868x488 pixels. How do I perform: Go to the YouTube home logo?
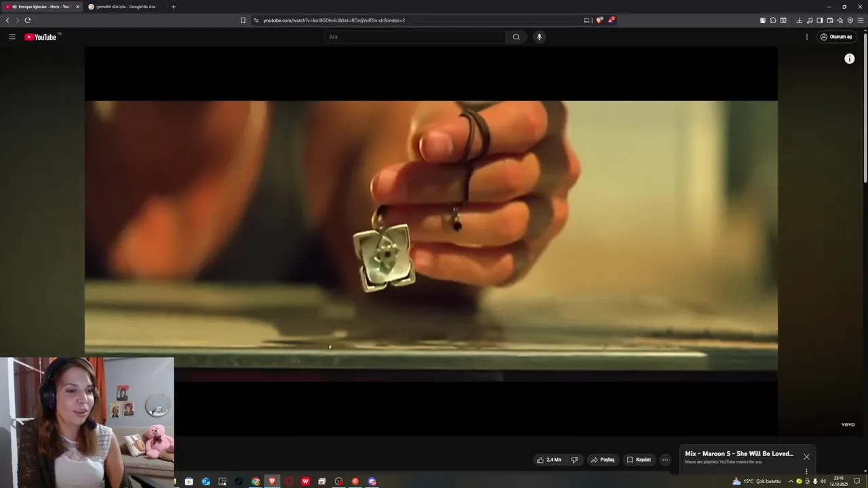pyautogui.click(x=43, y=37)
